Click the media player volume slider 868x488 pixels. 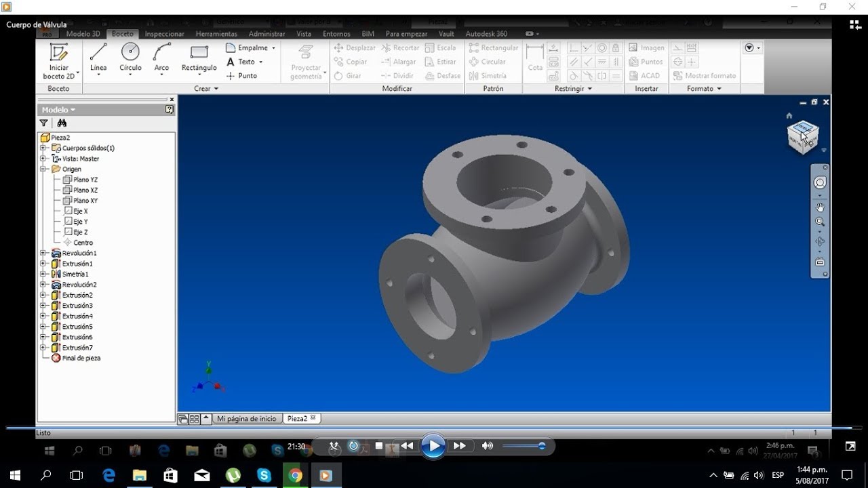(524, 446)
